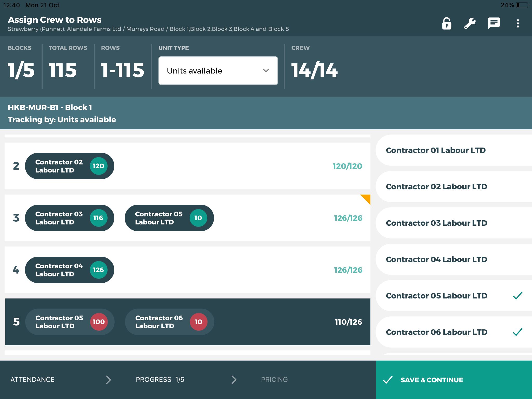The width and height of the screenshot is (532, 399).
Task: Open the chat message icon
Action: tap(494, 23)
